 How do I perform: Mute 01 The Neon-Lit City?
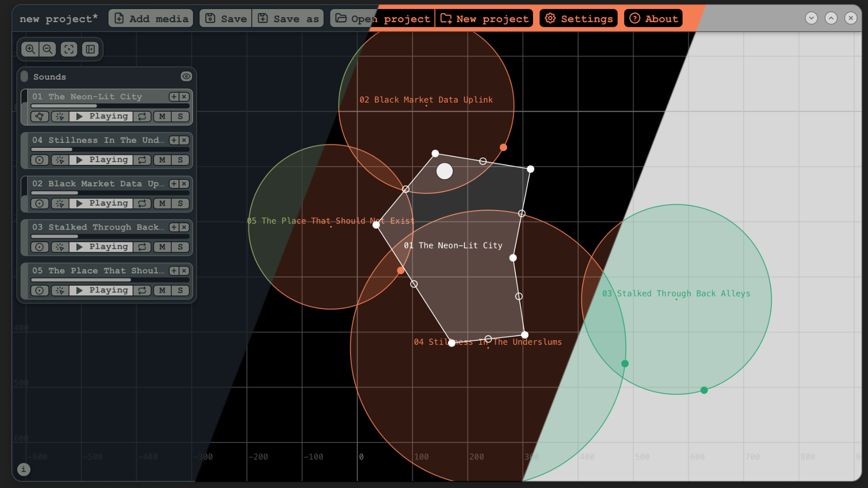tap(162, 117)
